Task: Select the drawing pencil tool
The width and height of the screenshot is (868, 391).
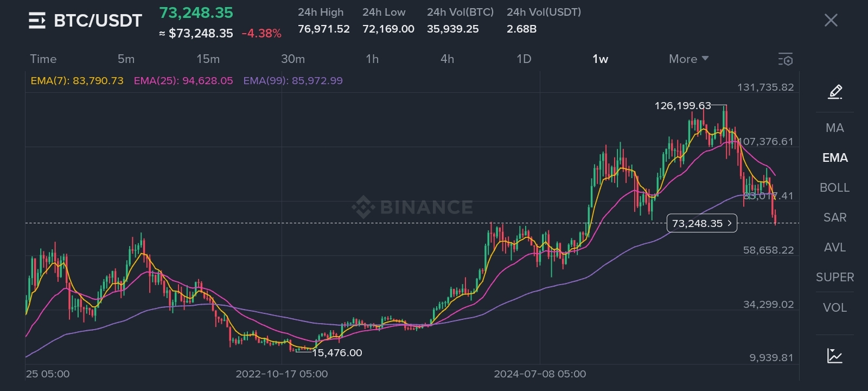Action: click(835, 92)
